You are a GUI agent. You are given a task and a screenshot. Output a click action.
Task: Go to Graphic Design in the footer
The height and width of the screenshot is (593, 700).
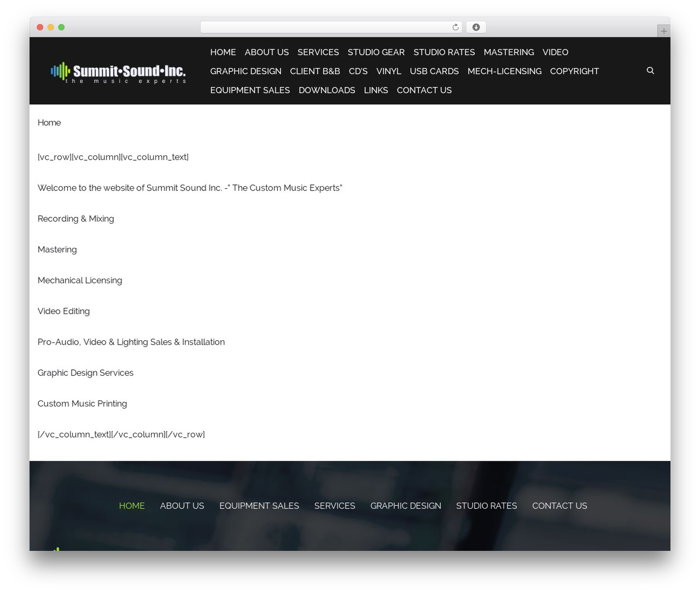(406, 506)
